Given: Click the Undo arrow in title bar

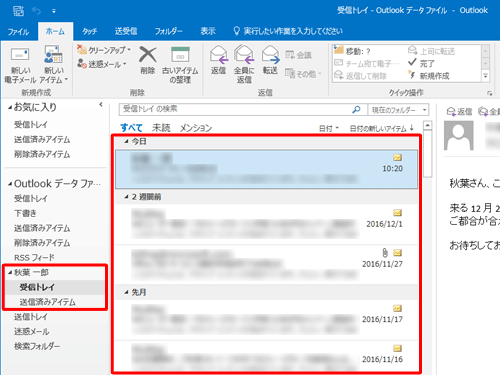Looking at the screenshot, I should [36, 11].
